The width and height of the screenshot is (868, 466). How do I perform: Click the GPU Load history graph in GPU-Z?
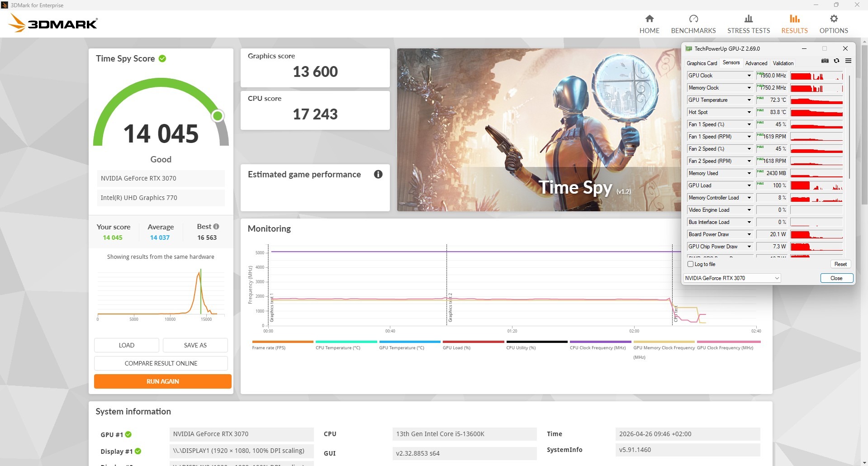tap(816, 185)
